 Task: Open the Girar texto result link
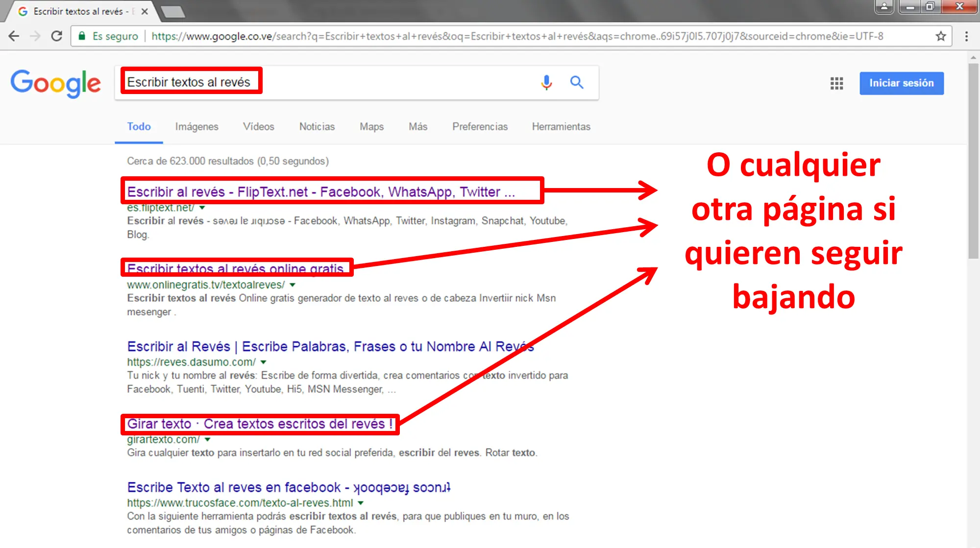pos(260,424)
